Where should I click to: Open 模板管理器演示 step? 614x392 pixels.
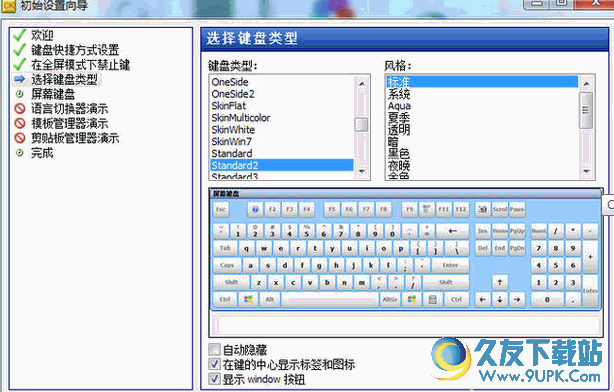click(x=69, y=123)
